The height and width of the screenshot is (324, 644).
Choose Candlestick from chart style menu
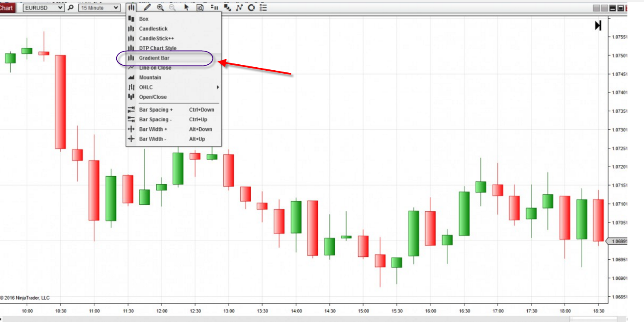click(x=153, y=29)
